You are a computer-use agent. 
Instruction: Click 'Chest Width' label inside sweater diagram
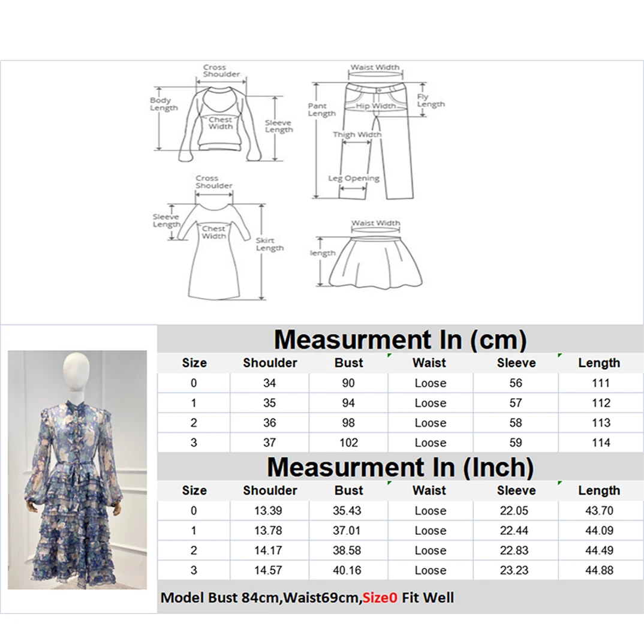click(x=220, y=123)
